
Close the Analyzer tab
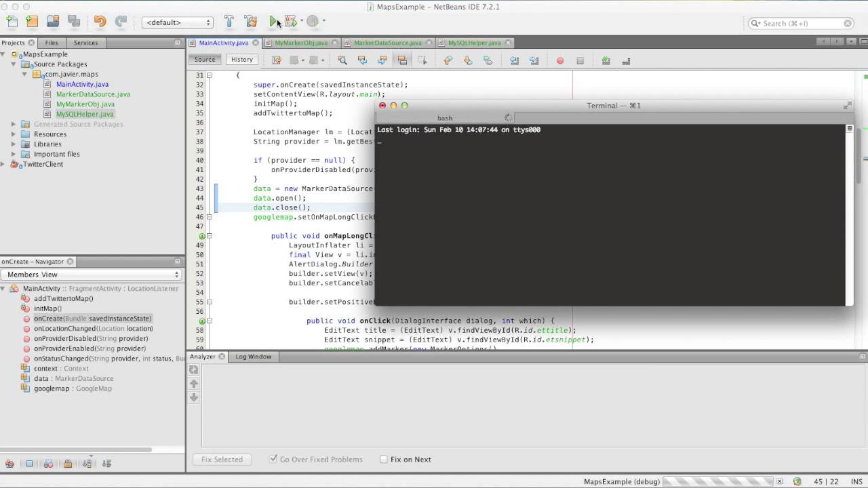pyautogui.click(x=222, y=357)
